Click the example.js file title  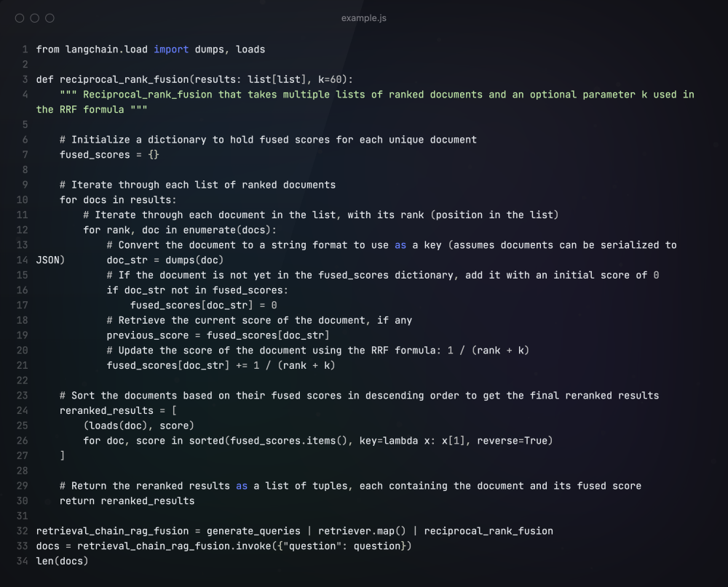[363, 17]
